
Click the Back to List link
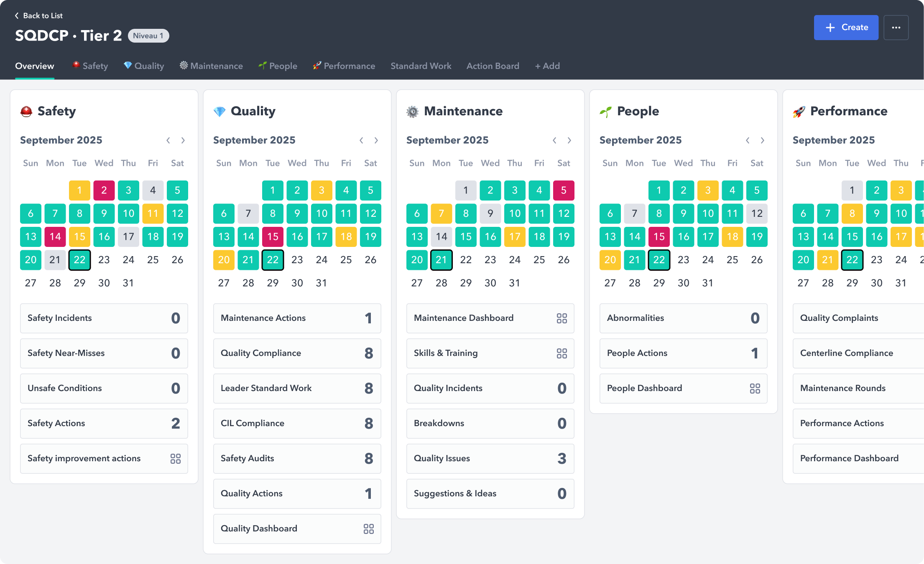(38, 15)
